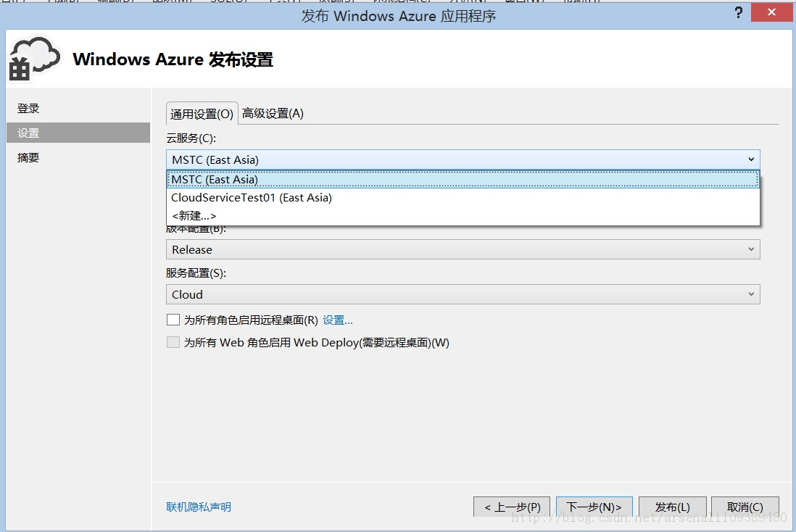
Task: Open the cloud service MSTC combo box
Action: coord(463,159)
